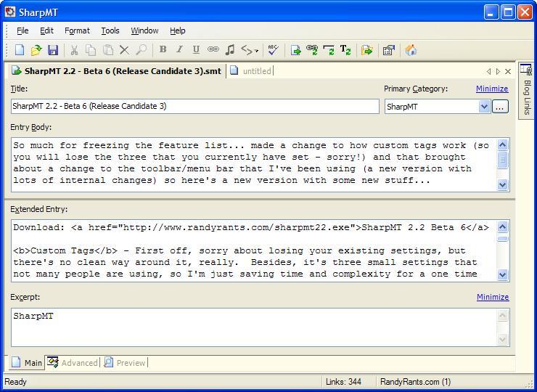Click the Extended Entry scrollbar up arrow
The image size is (537, 392).
[x=502, y=226]
